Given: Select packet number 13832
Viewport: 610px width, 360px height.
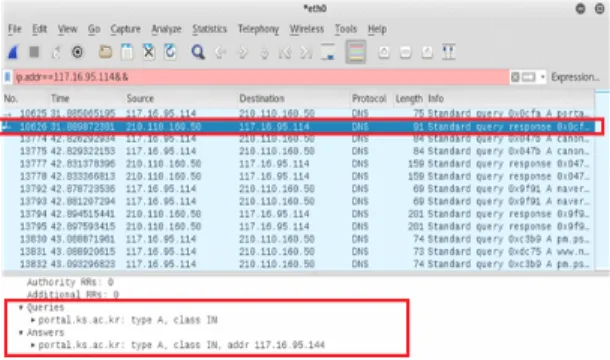Looking at the screenshot, I should coord(298,264).
